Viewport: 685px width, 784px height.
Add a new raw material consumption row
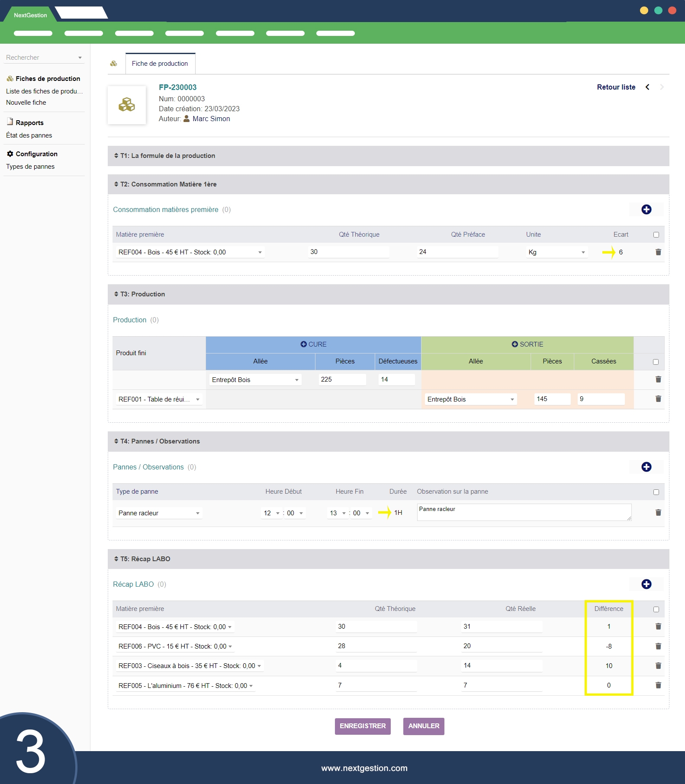pyautogui.click(x=646, y=209)
